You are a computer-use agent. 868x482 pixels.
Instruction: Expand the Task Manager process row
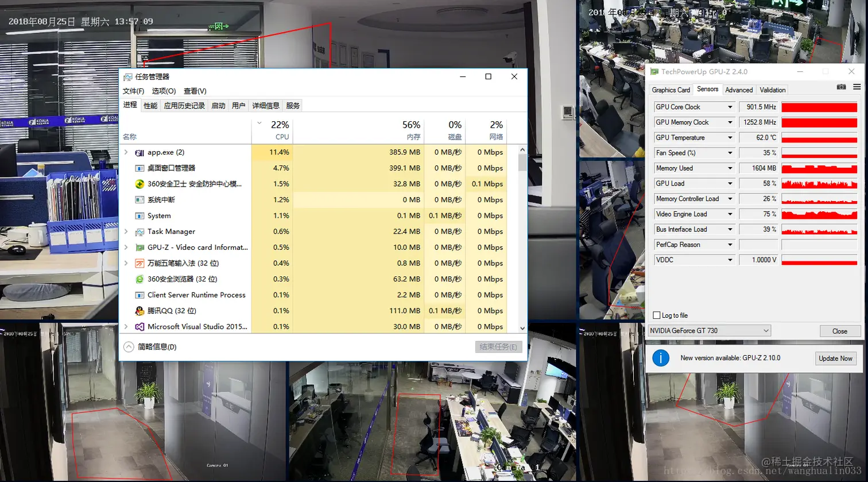coord(126,232)
